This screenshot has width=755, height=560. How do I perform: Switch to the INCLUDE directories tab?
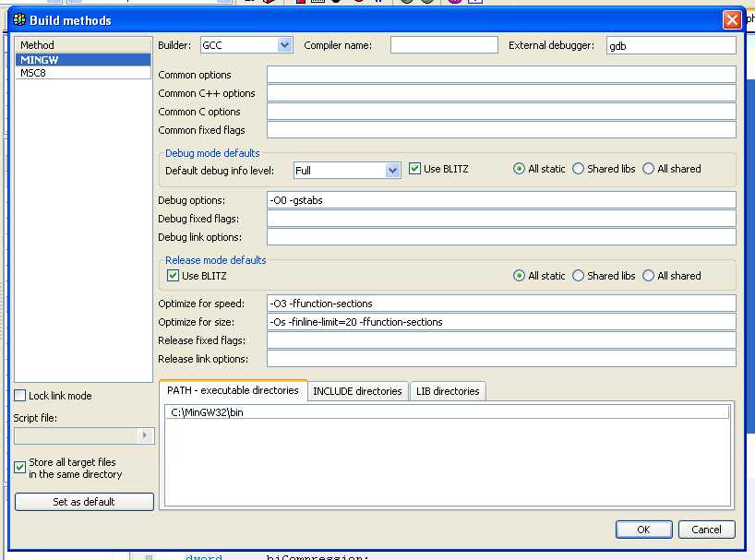[357, 391]
